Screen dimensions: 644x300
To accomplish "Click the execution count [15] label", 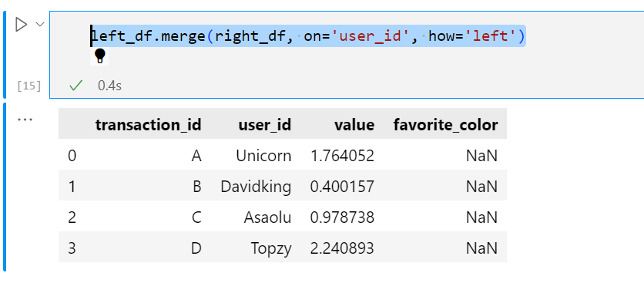I will (29, 86).
